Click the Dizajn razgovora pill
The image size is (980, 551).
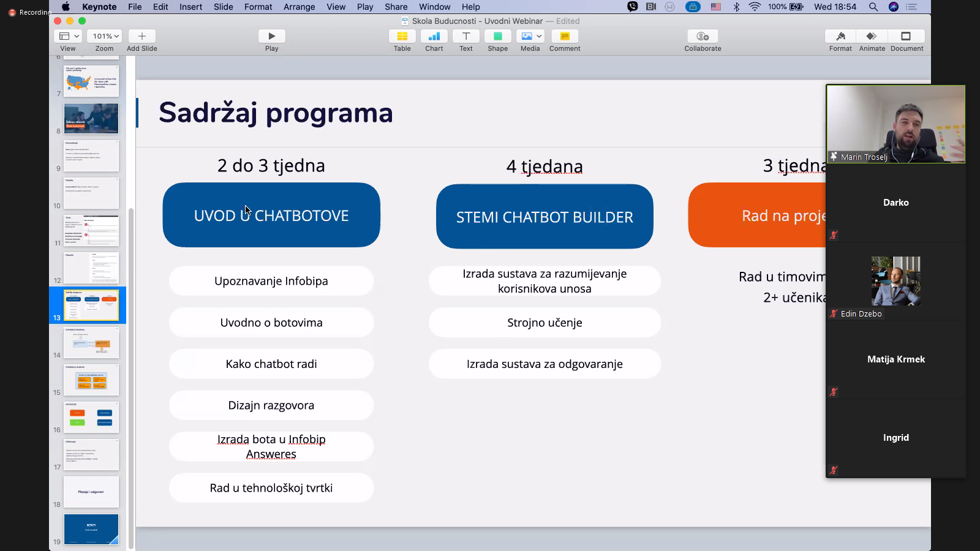click(271, 405)
